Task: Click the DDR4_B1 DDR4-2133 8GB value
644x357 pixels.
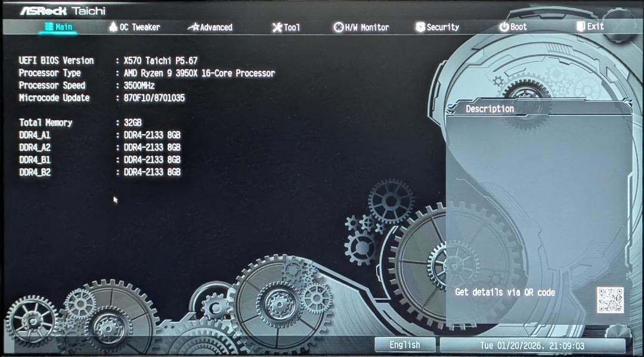Action: 152,160
